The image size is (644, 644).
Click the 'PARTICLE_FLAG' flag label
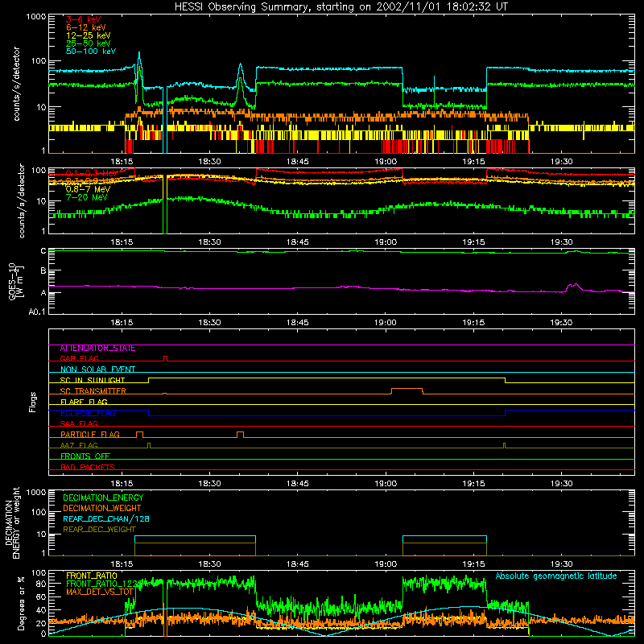tap(90, 435)
